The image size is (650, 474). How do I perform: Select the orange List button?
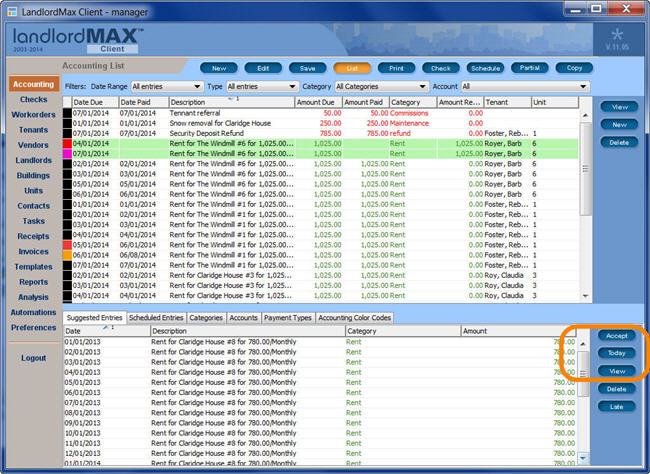click(352, 68)
